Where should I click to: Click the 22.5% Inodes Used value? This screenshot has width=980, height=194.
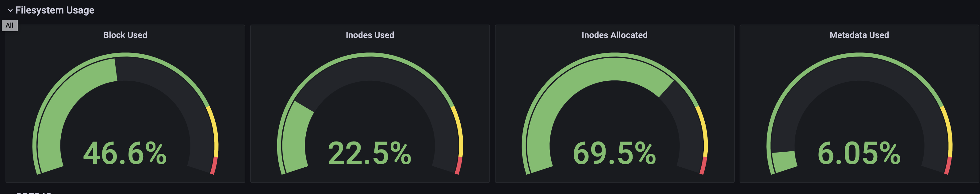click(370, 153)
